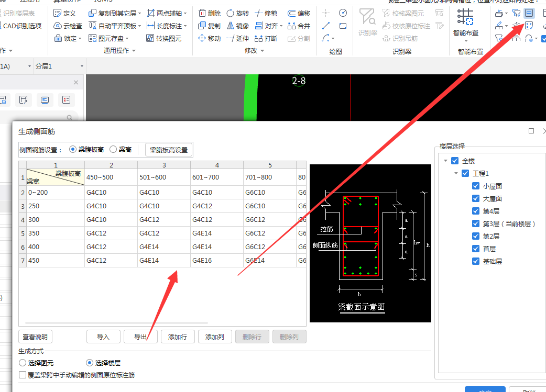Click the 偏移 offset tool
Viewport: 546px width, 392px height.
point(299,13)
